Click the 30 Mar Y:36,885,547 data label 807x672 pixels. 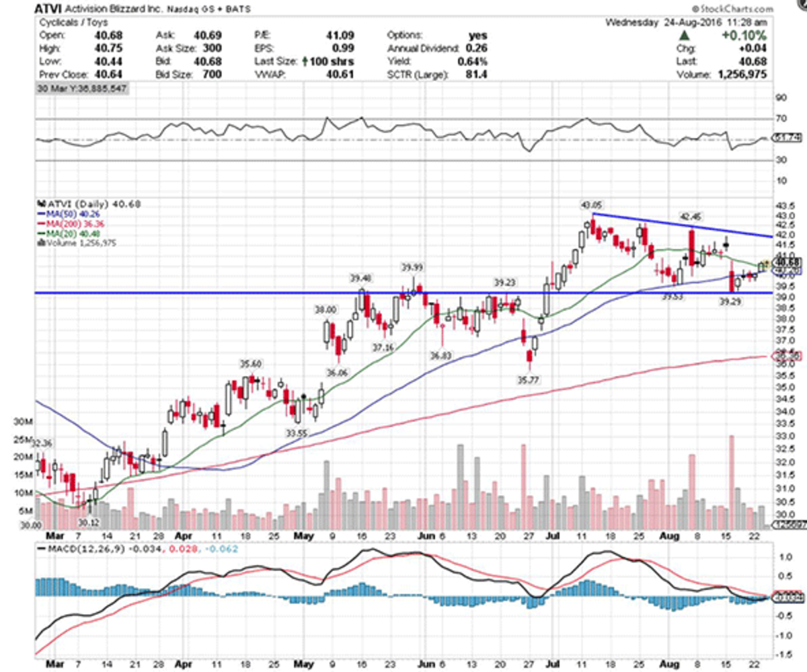(x=81, y=89)
